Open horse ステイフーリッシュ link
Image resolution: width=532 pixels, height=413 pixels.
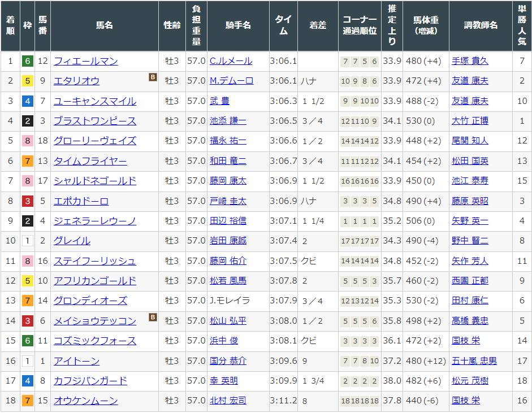point(95,261)
